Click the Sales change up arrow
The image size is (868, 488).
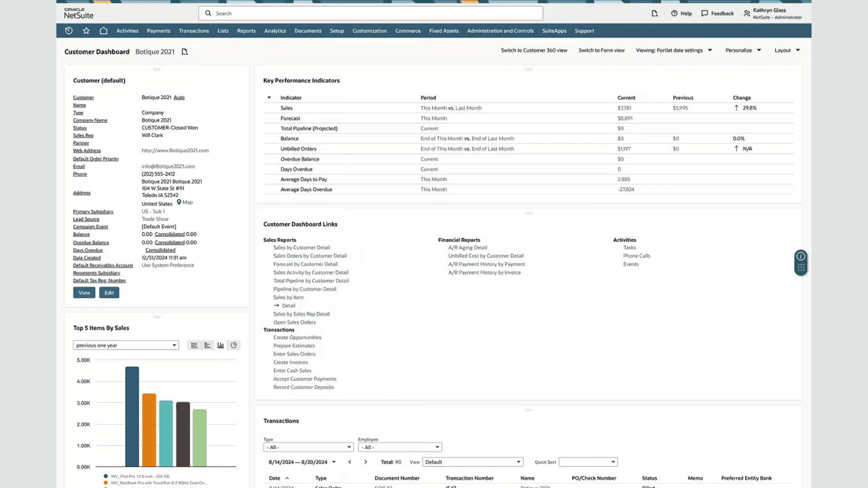pyautogui.click(x=736, y=108)
